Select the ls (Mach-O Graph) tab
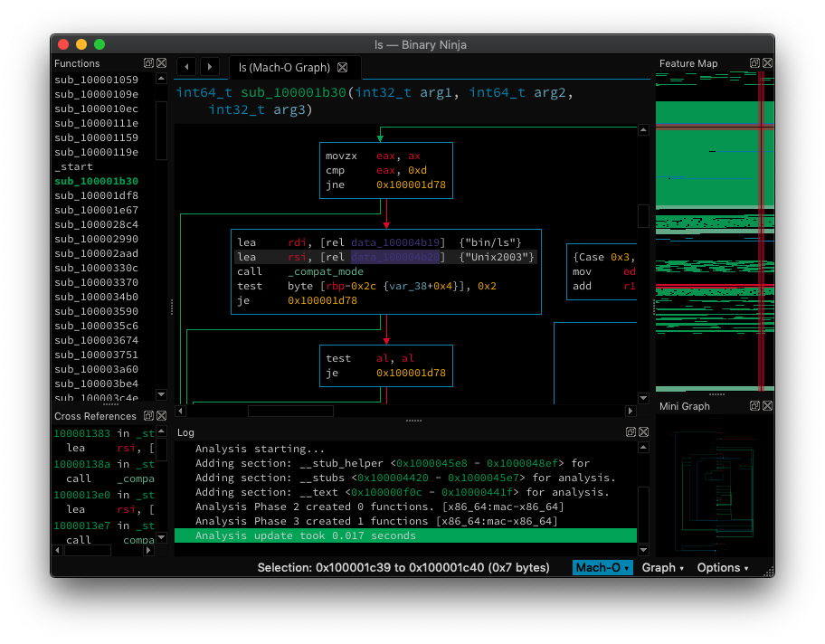Image resolution: width=825 pixels, height=644 pixels. 282,68
